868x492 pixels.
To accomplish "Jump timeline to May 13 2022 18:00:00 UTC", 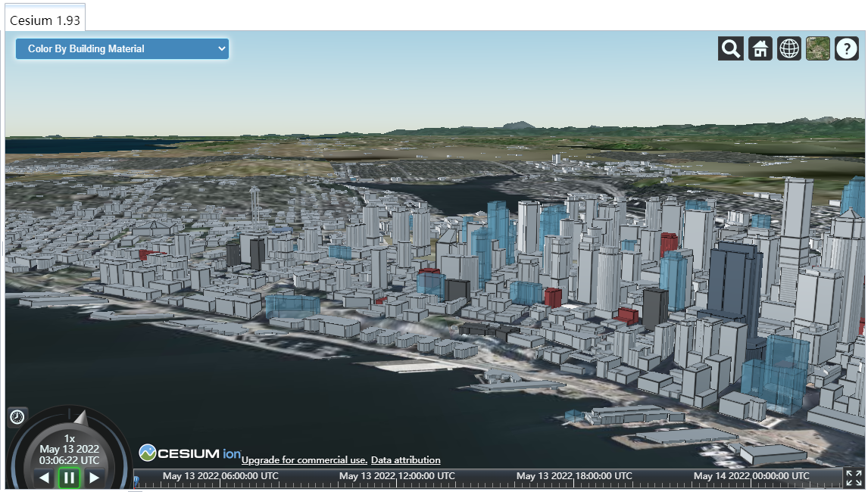I will tap(574, 476).
